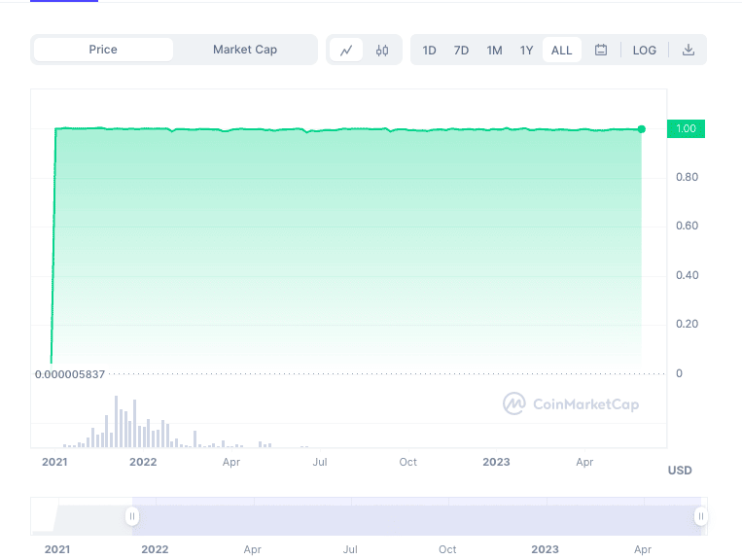Switch to candlestick chart icon
Screen dimensions: 742x560
pos(382,50)
